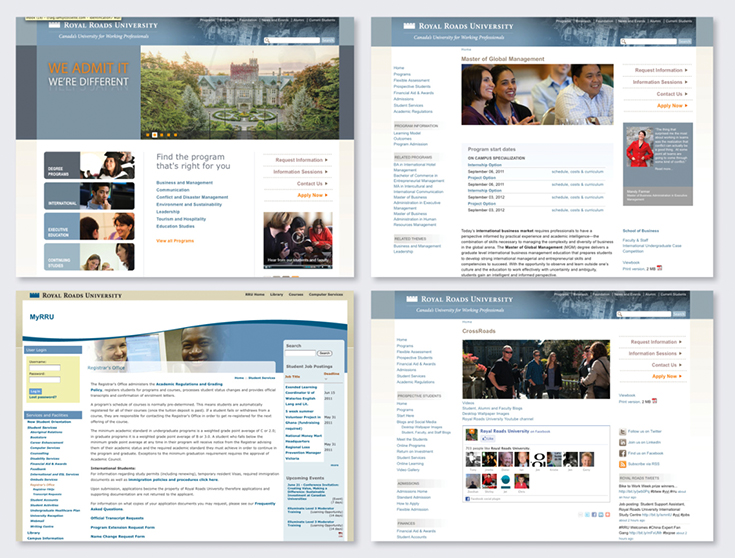The width and height of the screenshot is (735, 558).
Task: Click Request Information on Global Management page
Action: pos(661,70)
